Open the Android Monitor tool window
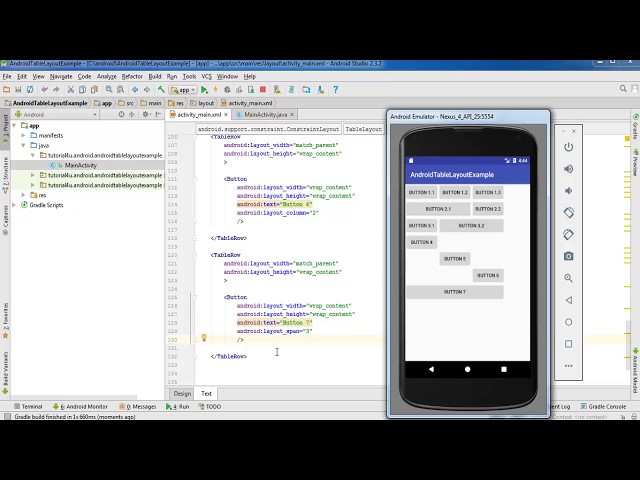The width and height of the screenshot is (640, 480). (x=80, y=407)
